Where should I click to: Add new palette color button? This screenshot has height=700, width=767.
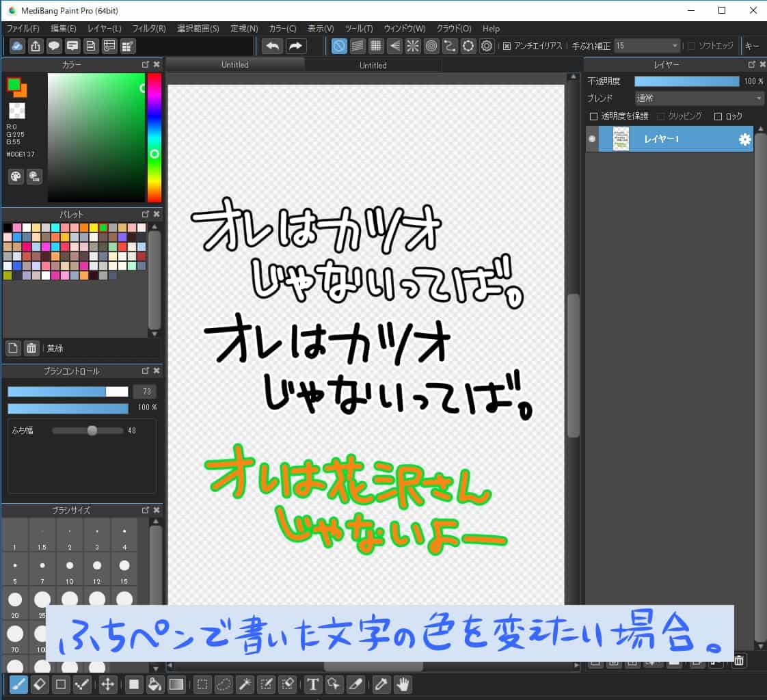pos(13,348)
